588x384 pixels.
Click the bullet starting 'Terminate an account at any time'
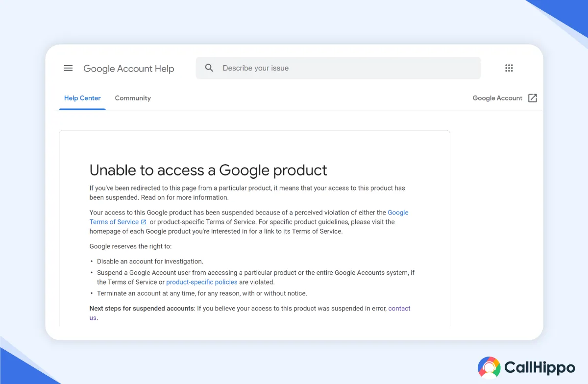[x=202, y=293]
